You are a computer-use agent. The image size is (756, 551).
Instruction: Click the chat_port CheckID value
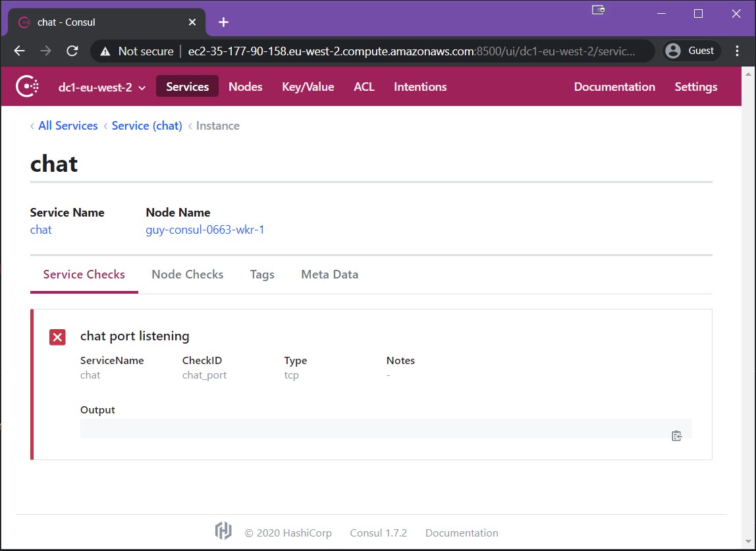click(x=204, y=375)
